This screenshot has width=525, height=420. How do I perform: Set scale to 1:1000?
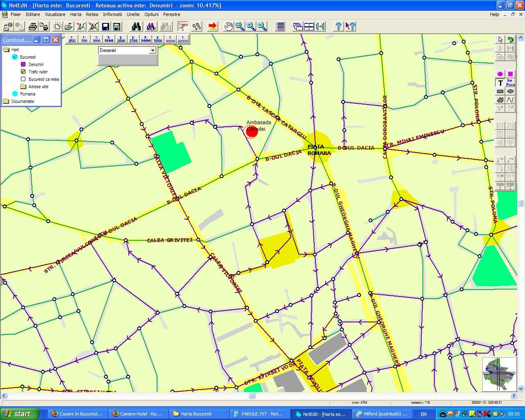coord(96,39)
